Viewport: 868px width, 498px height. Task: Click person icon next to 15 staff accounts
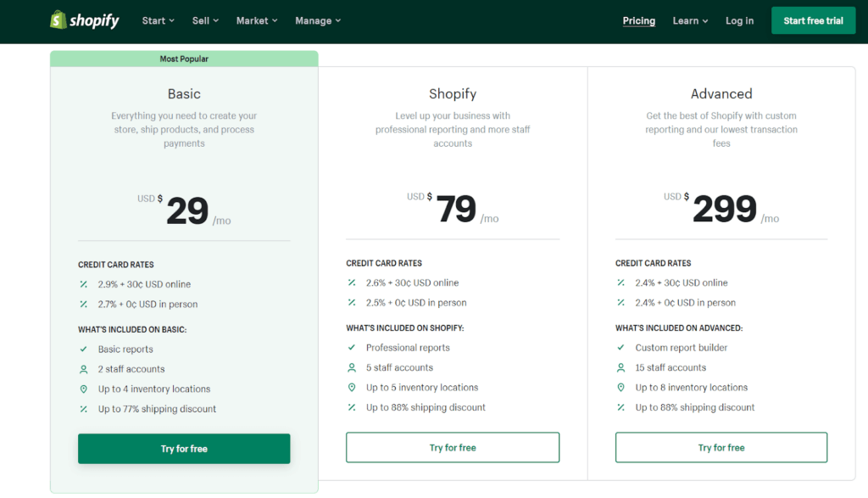tap(620, 367)
